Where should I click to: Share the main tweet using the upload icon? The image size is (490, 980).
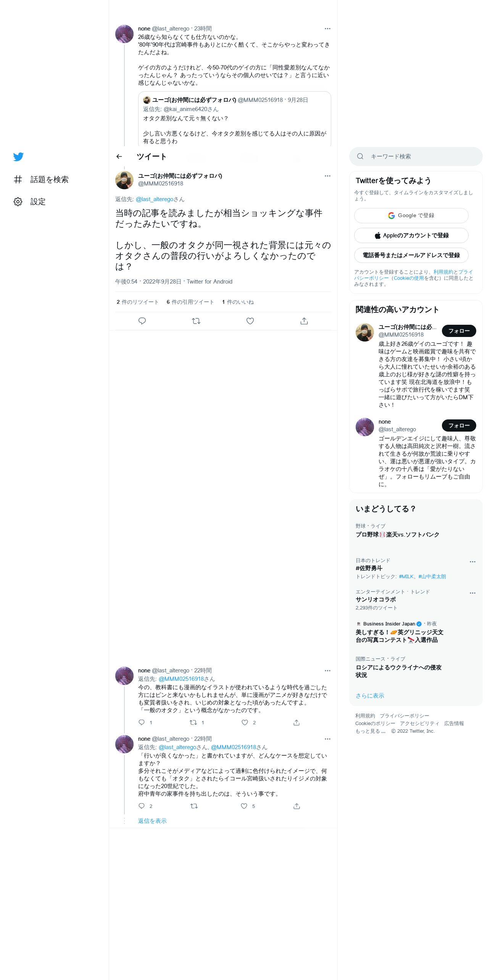pyautogui.click(x=304, y=321)
